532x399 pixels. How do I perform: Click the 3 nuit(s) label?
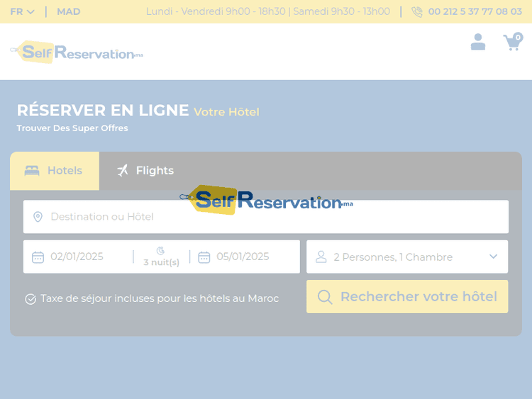coord(162,262)
